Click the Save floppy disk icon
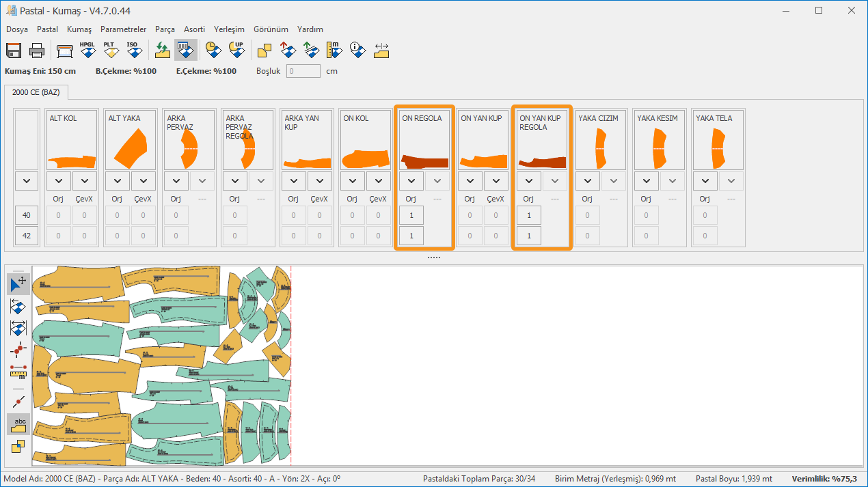Viewport: 868px width, 487px height. click(x=14, y=51)
